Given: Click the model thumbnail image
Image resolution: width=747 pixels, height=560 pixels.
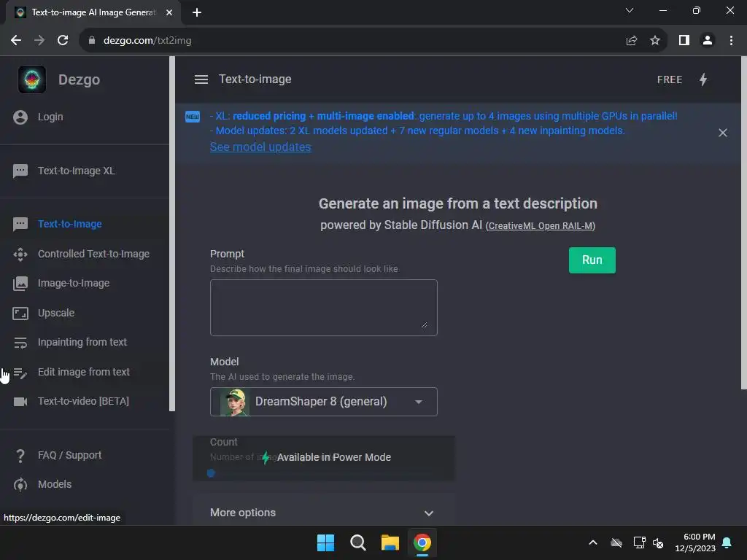Looking at the screenshot, I should (235, 402).
